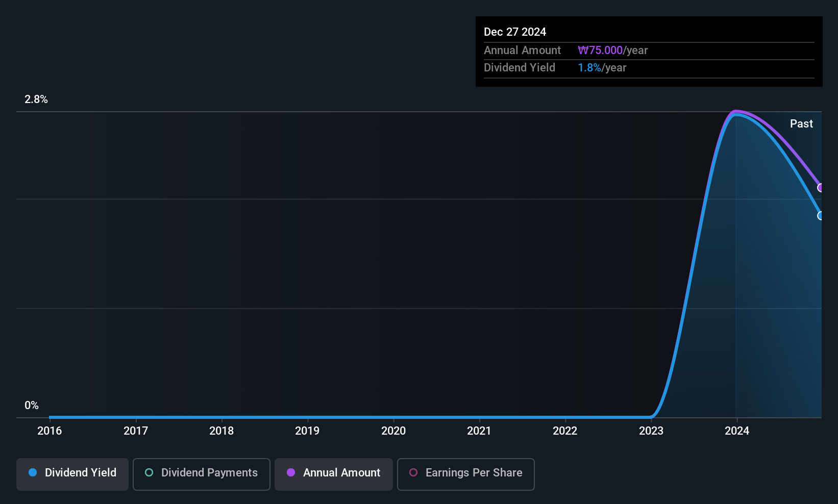Image resolution: width=838 pixels, height=504 pixels.
Task: Click the ₩75.000/year annual amount value
Action: coord(613,50)
